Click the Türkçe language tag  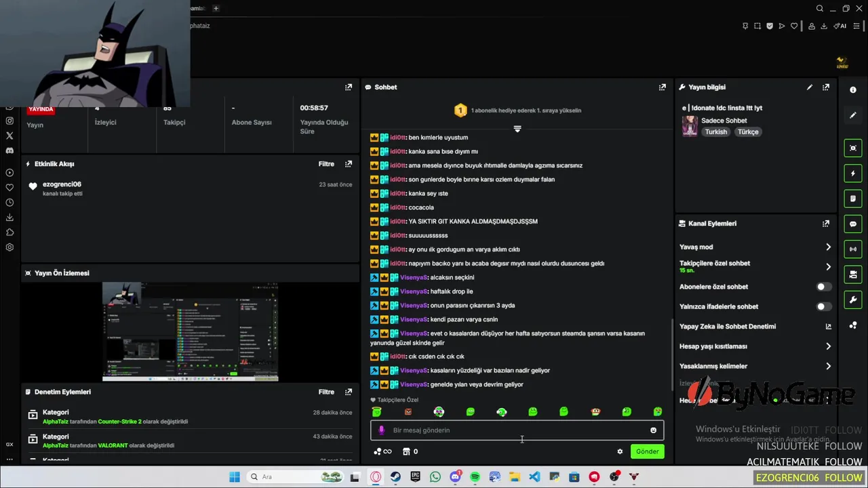[748, 132]
